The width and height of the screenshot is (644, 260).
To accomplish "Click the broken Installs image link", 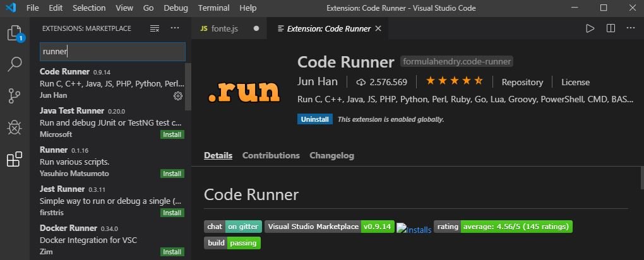I will point(414,229).
